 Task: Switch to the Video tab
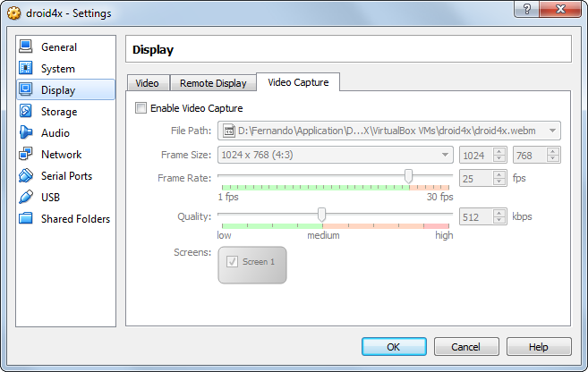(149, 83)
